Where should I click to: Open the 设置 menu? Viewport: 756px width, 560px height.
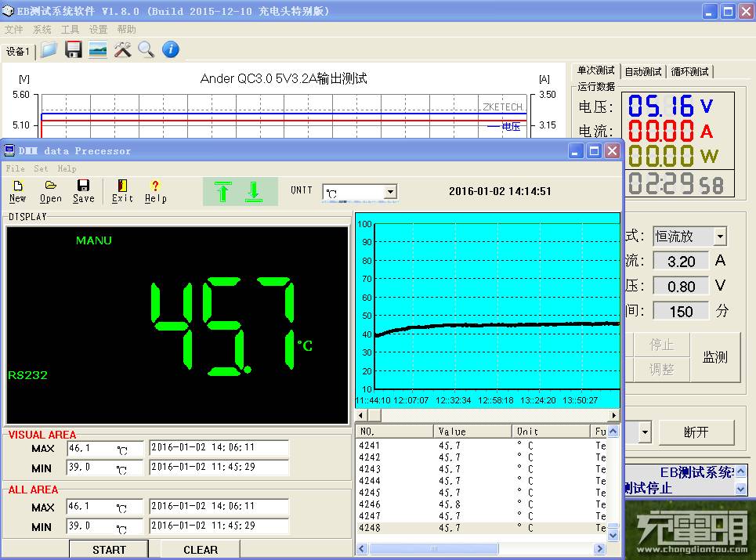coord(98,30)
